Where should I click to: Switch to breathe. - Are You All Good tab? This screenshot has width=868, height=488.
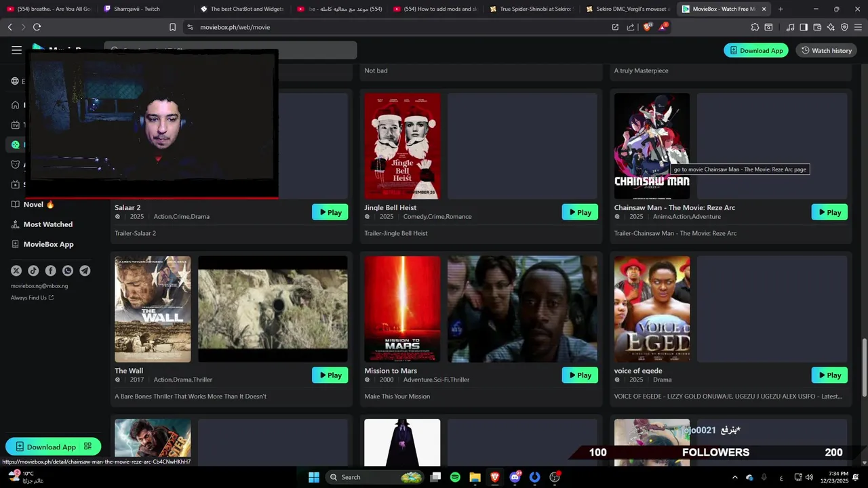coord(49,9)
